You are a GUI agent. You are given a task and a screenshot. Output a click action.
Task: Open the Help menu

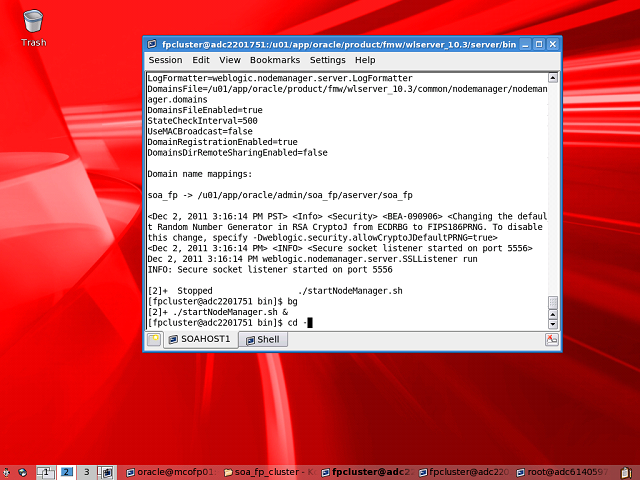pyautogui.click(x=365, y=60)
